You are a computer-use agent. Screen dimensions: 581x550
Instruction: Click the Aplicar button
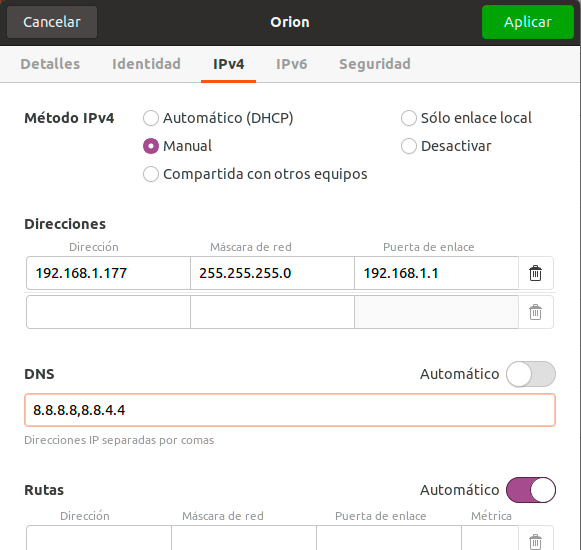pyautogui.click(x=528, y=22)
